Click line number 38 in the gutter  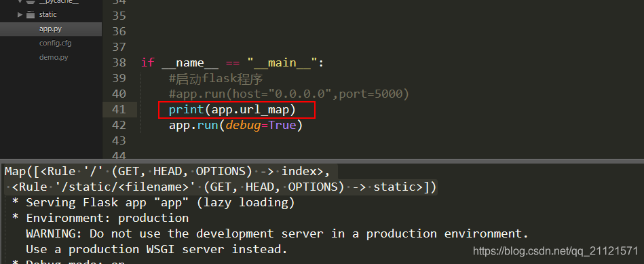pyautogui.click(x=119, y=63)
